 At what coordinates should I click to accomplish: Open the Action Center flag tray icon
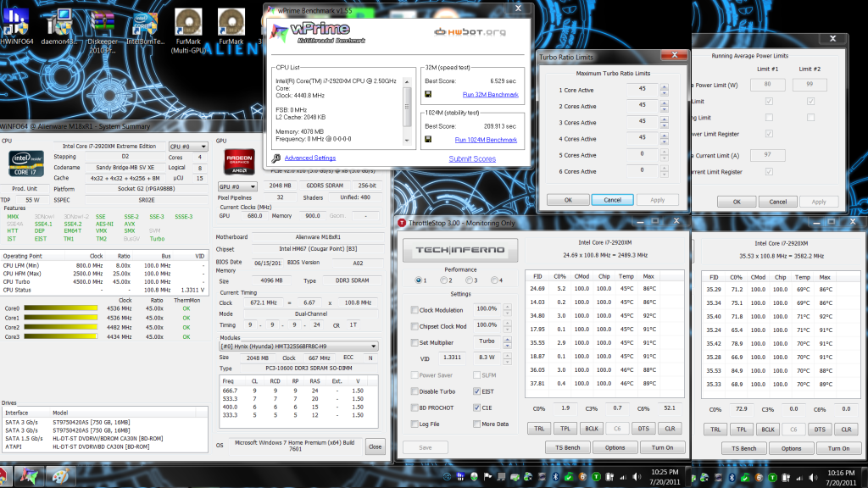coord(487,476)
